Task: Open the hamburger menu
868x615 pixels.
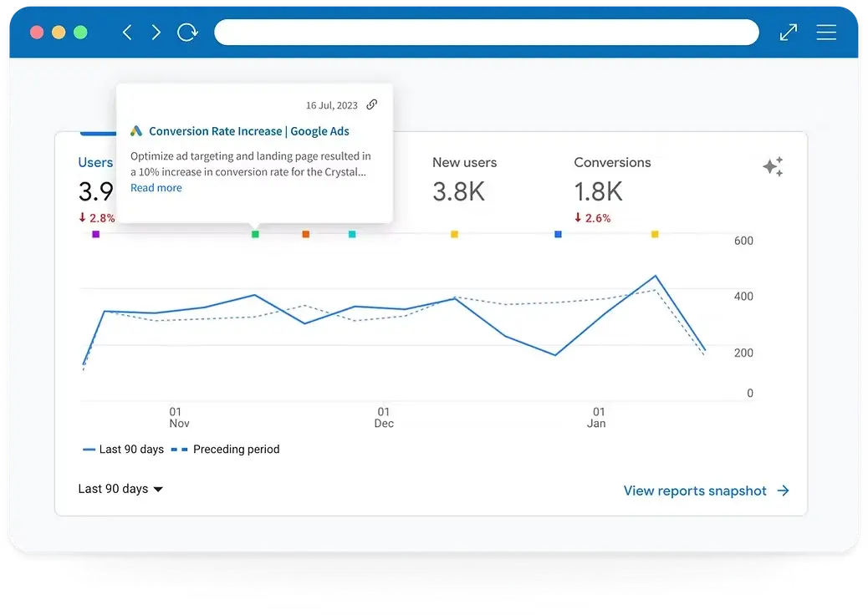Action: [x=826, y=32]
